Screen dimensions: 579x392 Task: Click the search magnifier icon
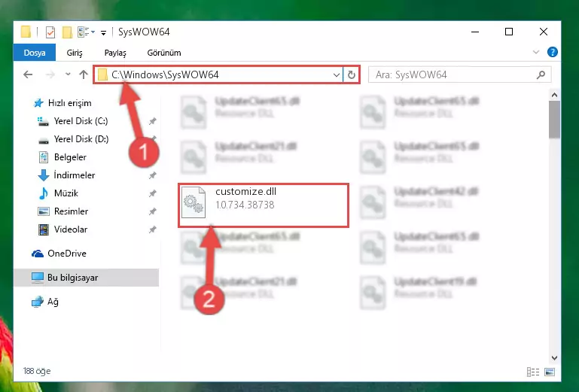pos(541,75)
